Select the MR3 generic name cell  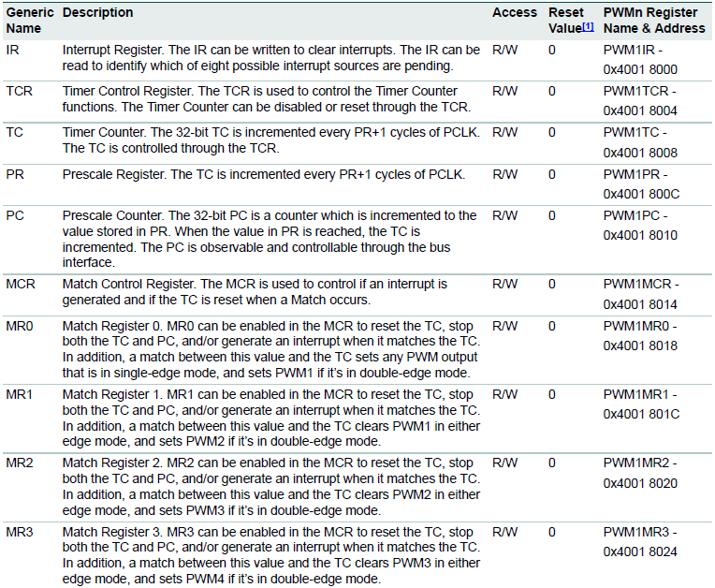point(20,531)
